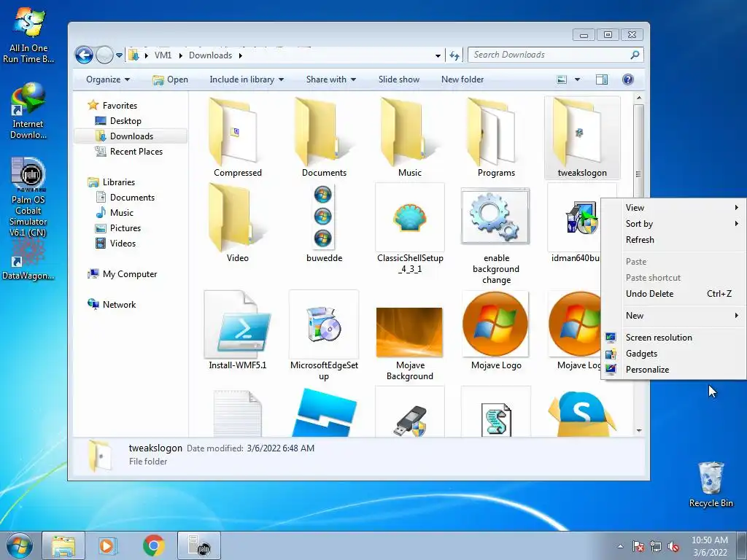Viewport: 747px width, 560px height.
Task: Open the recent pages dropdown arrow
Action: 119,55
